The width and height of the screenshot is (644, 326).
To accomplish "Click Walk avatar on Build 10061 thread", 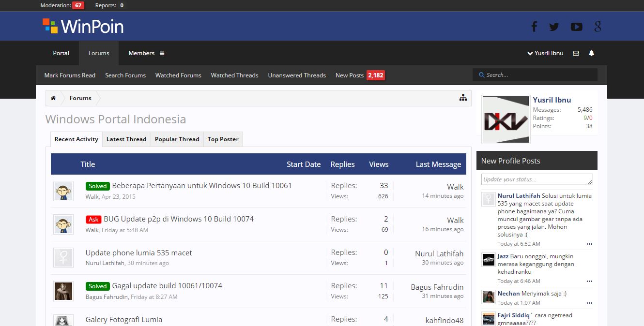I will [63, 191].
